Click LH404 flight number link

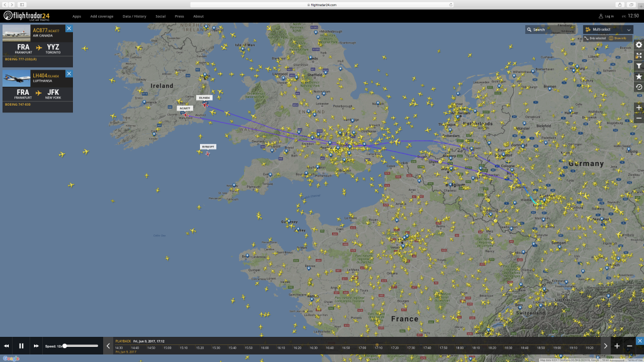pyautogui.click(x=40, y=75)
